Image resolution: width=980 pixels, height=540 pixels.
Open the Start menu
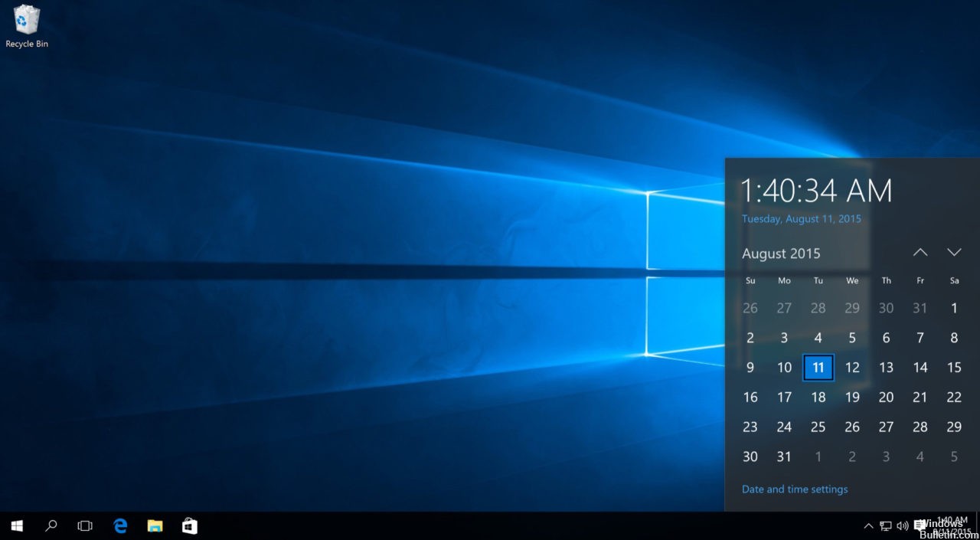coord(16,525)
